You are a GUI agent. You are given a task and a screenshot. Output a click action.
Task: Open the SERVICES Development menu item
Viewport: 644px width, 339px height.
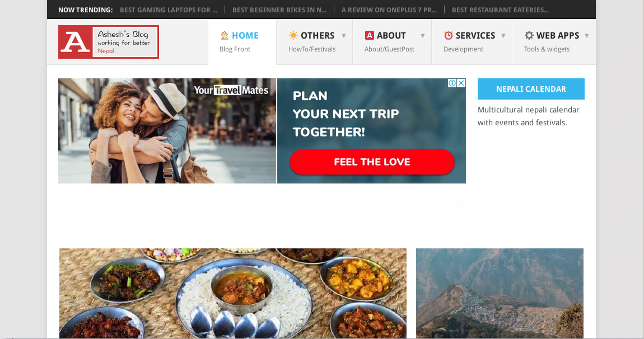click(472, 42)
